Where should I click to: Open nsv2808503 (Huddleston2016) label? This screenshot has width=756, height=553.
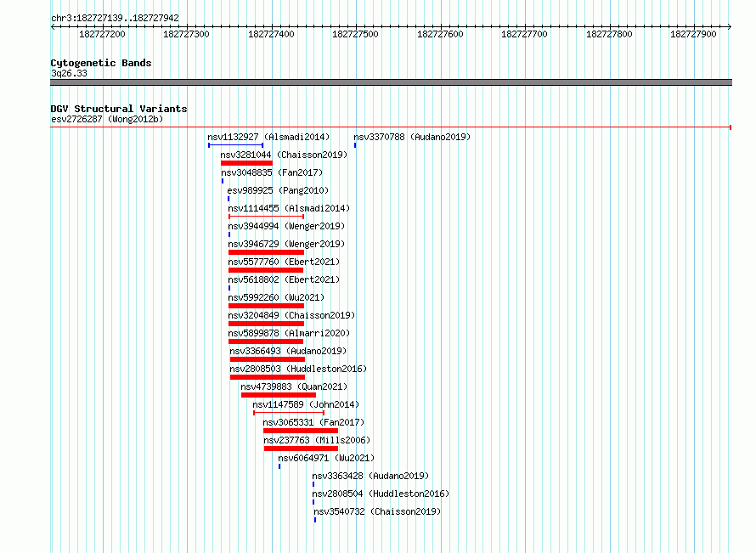[298, 369]
